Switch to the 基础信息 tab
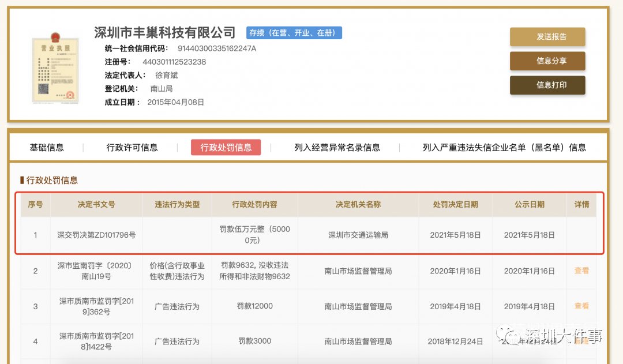Image resolution: width=623 pixels, height=364 pixels. (47, 148)
